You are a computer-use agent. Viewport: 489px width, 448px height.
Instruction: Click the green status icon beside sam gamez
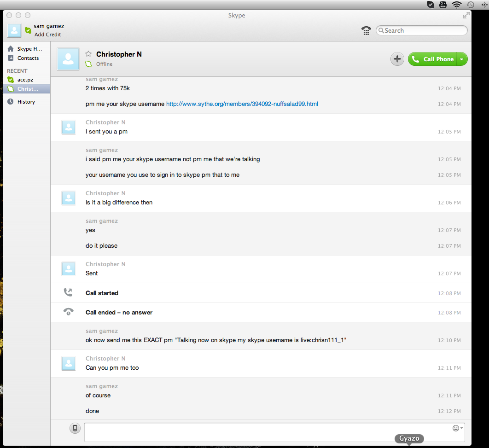pos(28,30)
